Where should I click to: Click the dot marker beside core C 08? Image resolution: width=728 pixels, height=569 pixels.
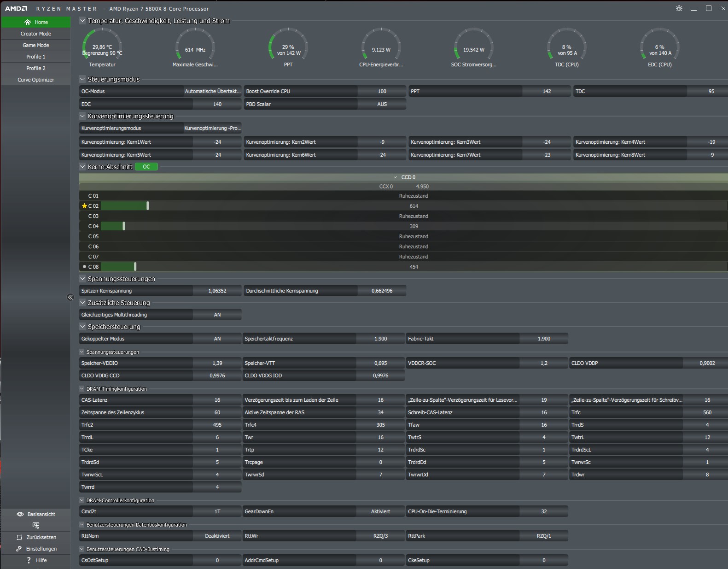tap(84, 267)
